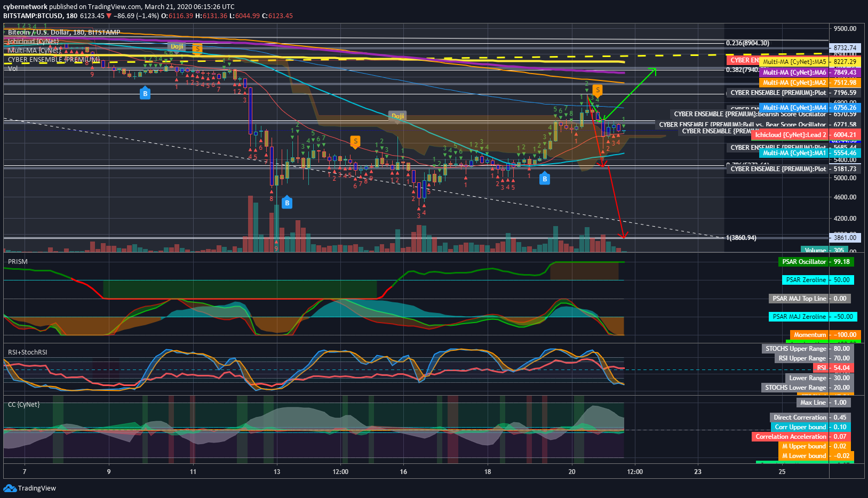
Task: Click the orange S marker above the March 14 candles
Action: [x=355, y=141]
